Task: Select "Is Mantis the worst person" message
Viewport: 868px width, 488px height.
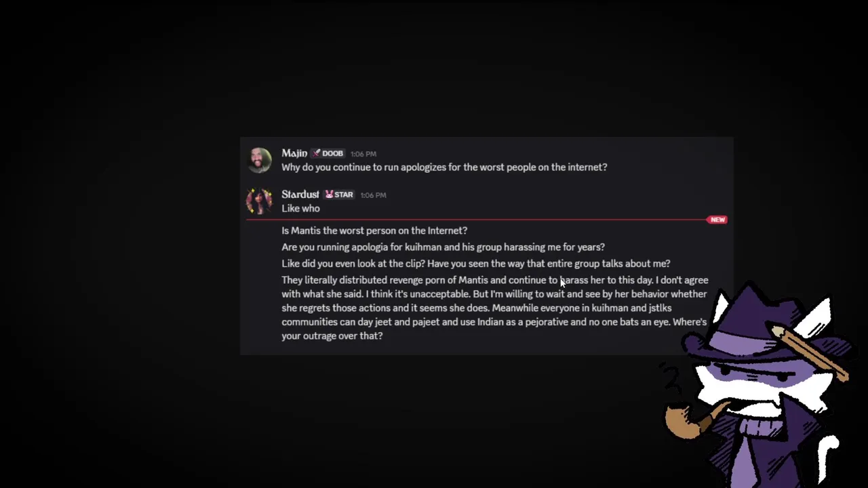Action: pos(374,230)
